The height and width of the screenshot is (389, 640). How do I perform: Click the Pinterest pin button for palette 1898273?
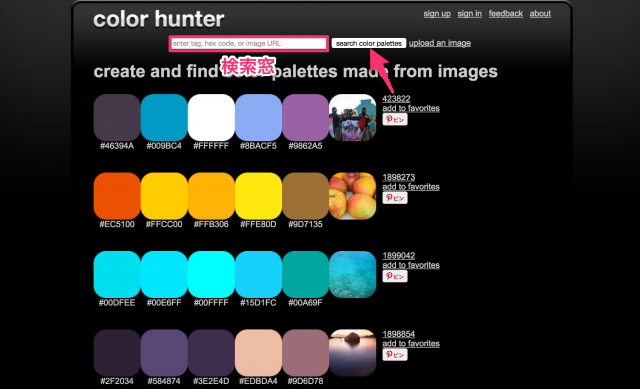tap(395, 198)
